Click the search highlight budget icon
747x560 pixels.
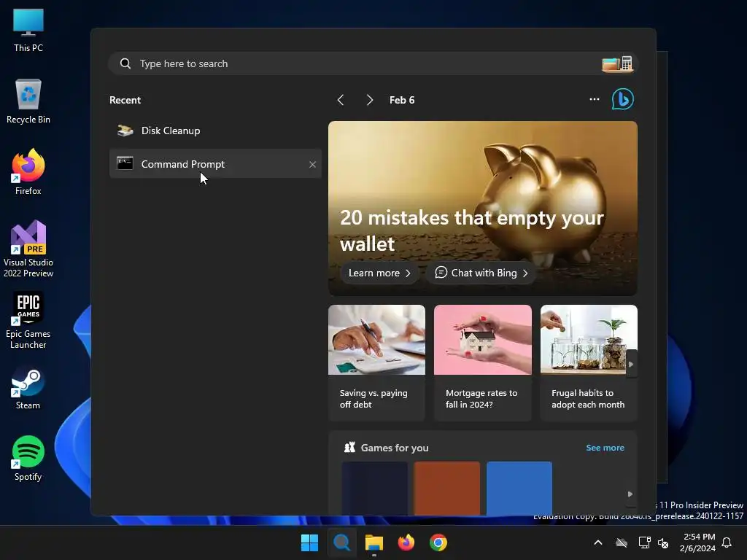point(617,64)
